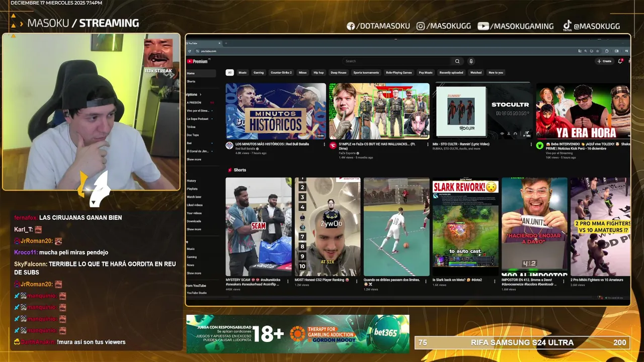Expand subscriptions list with Show more
The height and width of the screenshot is (362, 644).
click(194, 159)
